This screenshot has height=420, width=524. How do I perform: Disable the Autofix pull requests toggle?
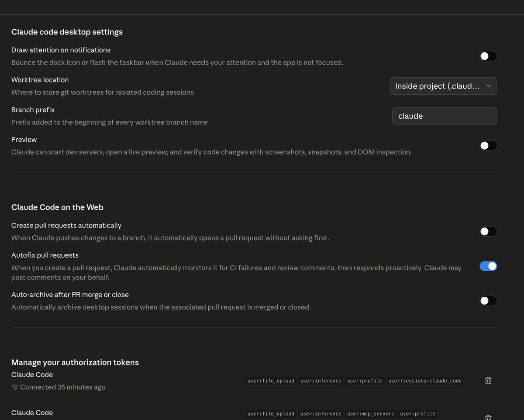488,266
